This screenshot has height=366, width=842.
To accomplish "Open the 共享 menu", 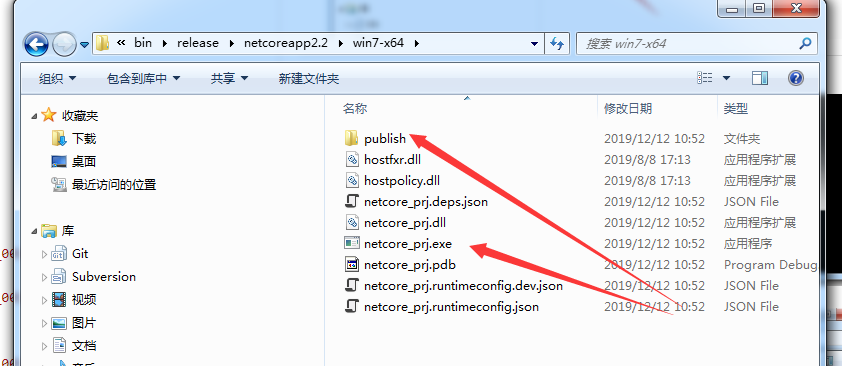I will 229,79.
